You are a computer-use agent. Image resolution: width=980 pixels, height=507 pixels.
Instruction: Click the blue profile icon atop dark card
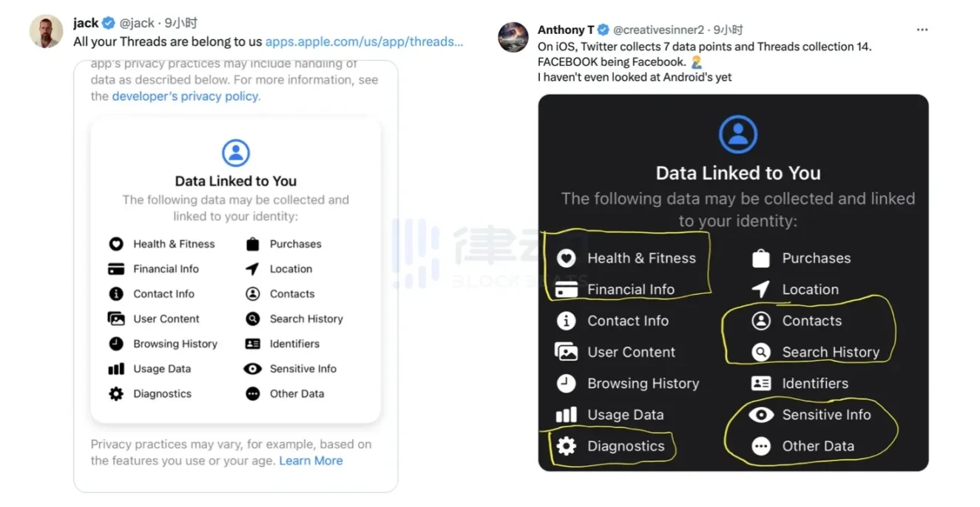coord(737,135)
